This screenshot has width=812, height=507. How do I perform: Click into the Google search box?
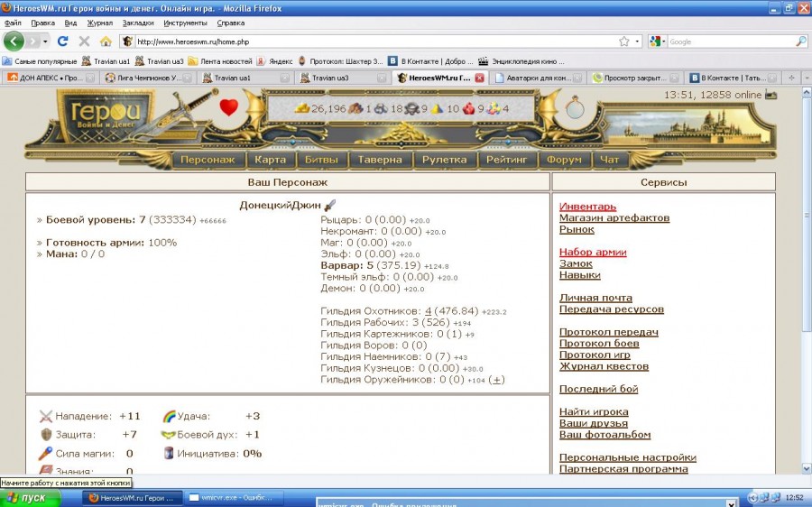(x=731, y=41)
